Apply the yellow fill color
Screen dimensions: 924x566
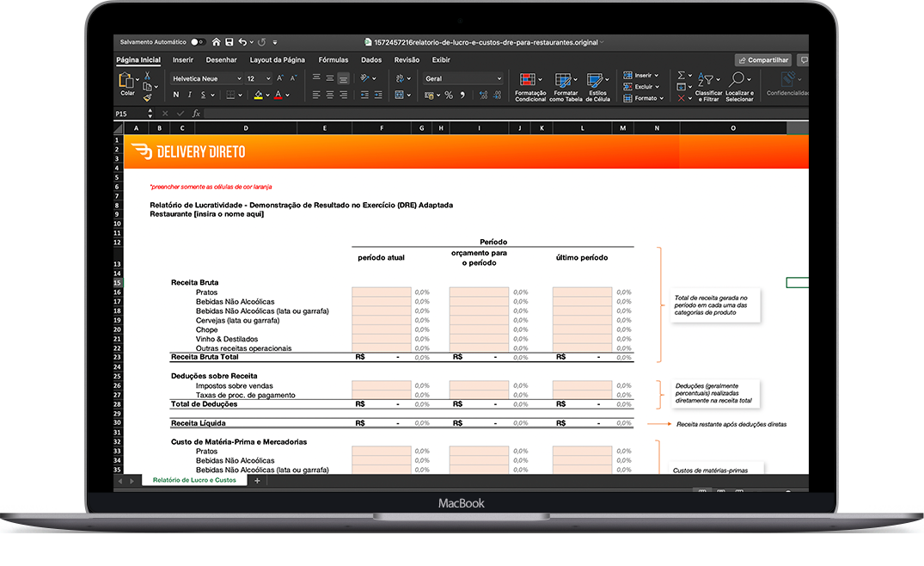click(x=258, y=95)
